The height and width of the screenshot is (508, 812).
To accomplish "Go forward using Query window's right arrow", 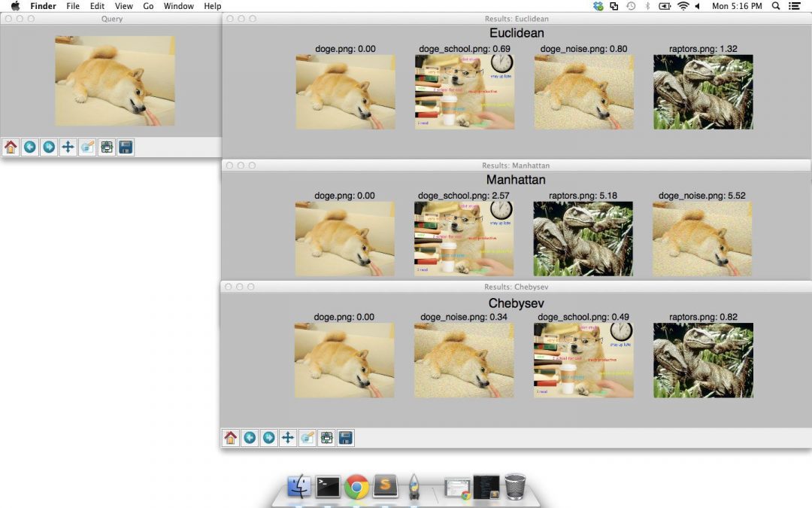I will coord(49,148).
